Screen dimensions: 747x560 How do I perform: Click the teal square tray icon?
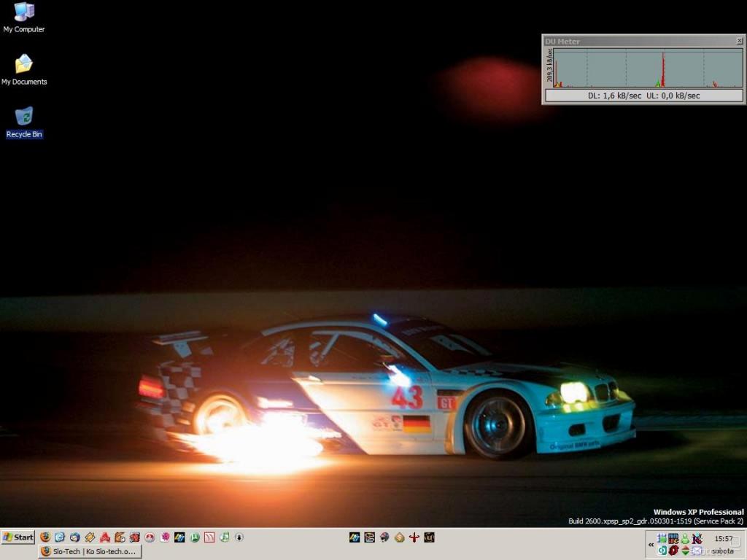click(662, 551)
